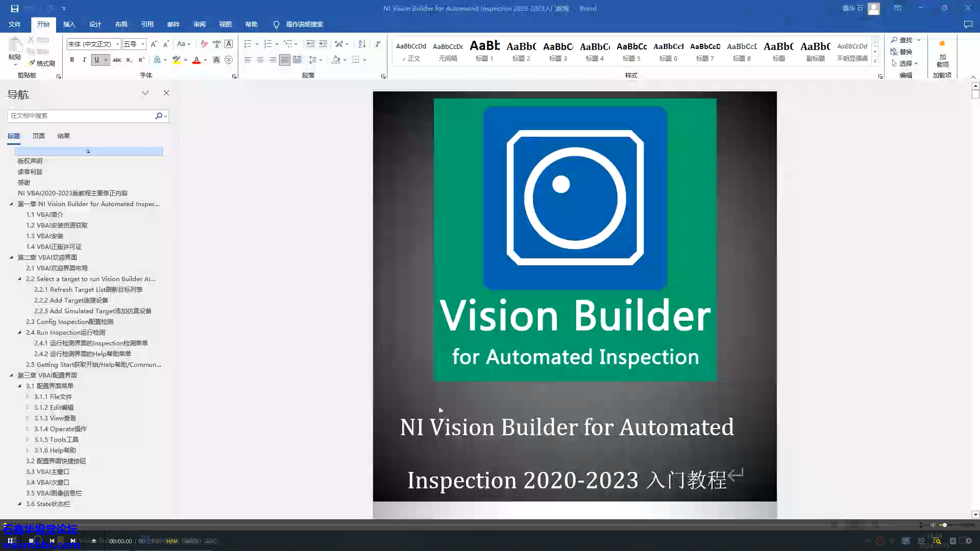
Task: Toggle Show/Hide paragraph marks
Action: pos(378,44)
